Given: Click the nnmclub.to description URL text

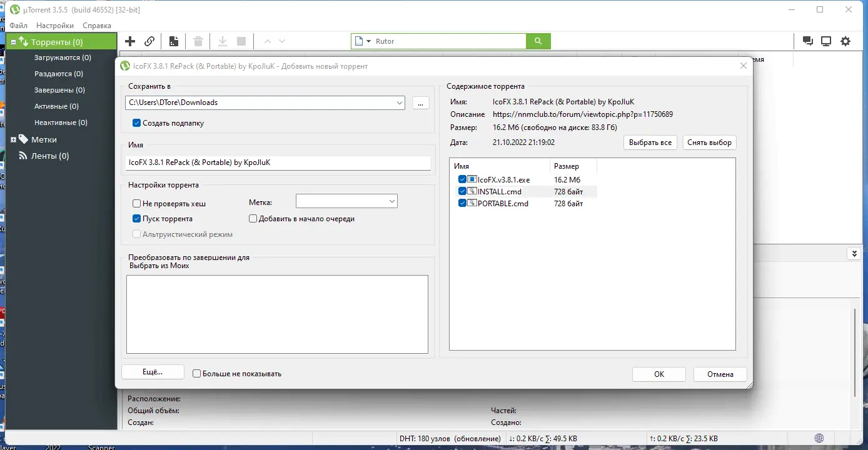Looking at the screenshot, I should (x=583, y=114).
